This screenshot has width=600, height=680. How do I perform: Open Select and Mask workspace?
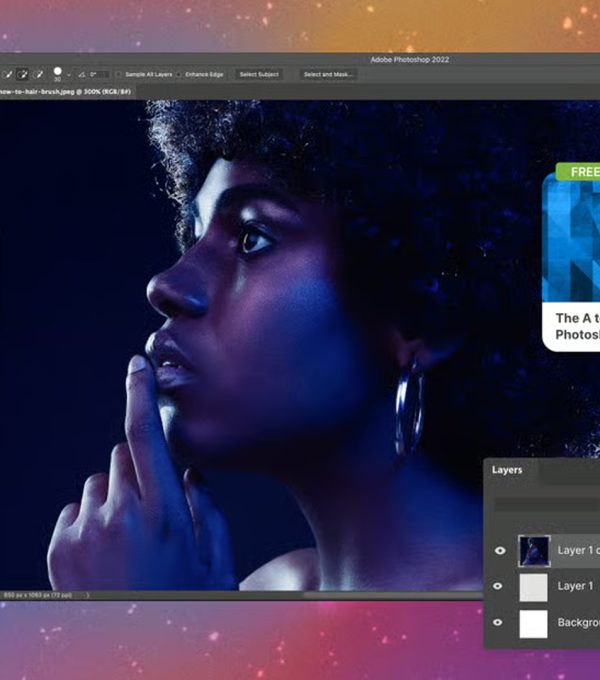coord(328,75)
